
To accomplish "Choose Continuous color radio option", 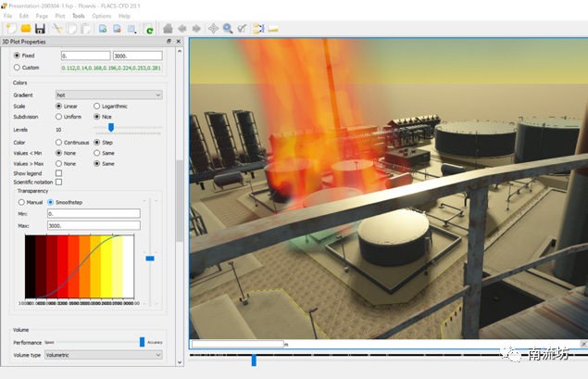I will tap(59, 143).
